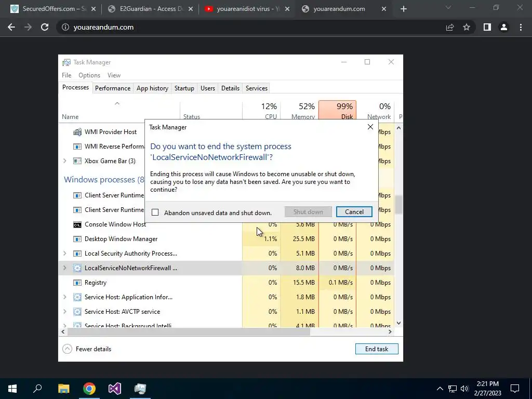
Task: Select Desktop Window Manager row text
Action: click(121, 239)
